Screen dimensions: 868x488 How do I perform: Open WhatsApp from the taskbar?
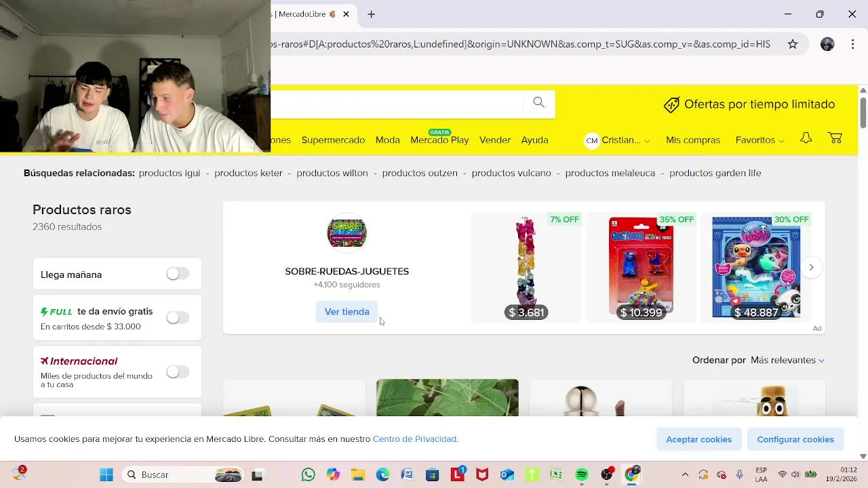pyautogui.click(x=309, y=474)
